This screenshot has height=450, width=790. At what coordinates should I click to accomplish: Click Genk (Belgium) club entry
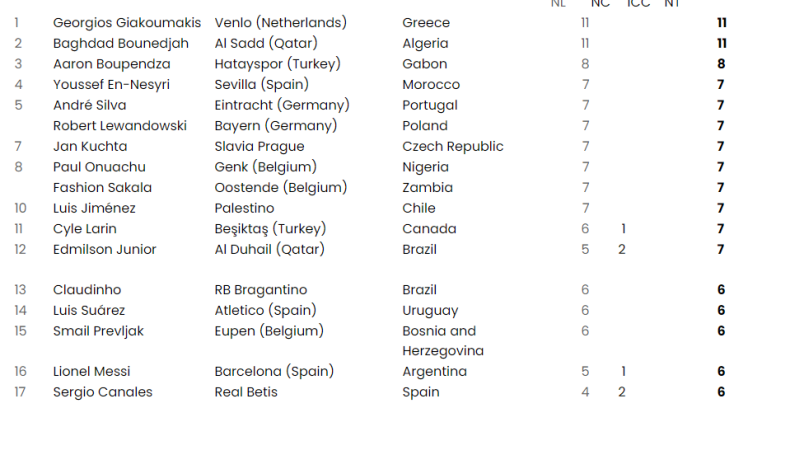[x=265, y=167]
